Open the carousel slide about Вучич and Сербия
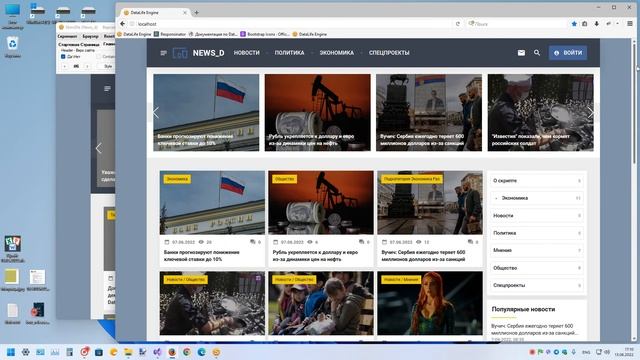 coord(429,112)
